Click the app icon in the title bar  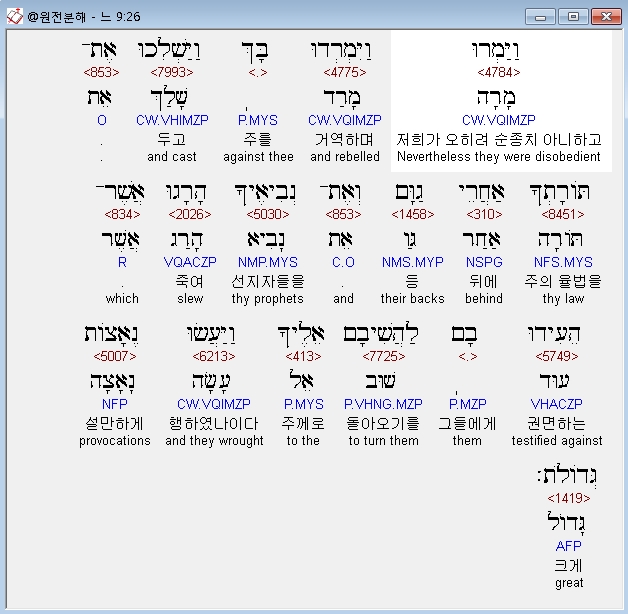click(14, 16)
